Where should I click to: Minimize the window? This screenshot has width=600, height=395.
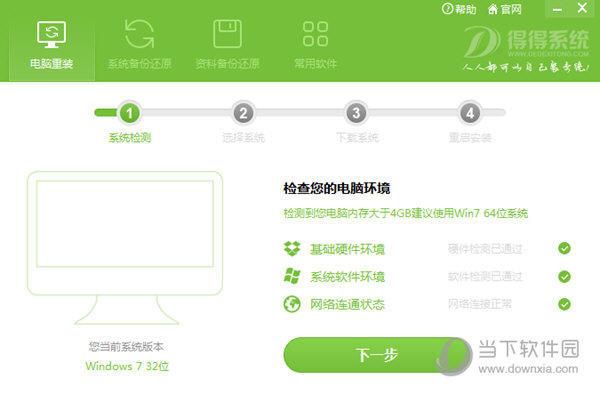(557, 9)
